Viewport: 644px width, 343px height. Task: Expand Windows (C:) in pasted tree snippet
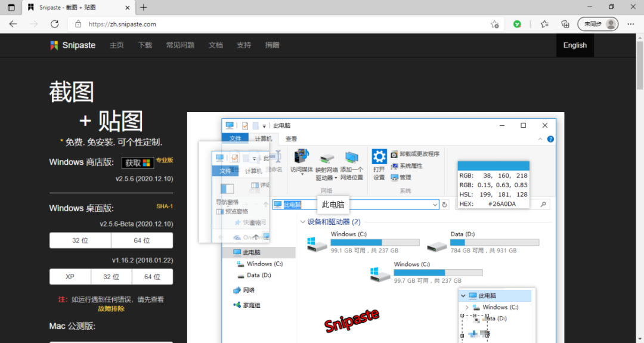(x=467, y=307)
